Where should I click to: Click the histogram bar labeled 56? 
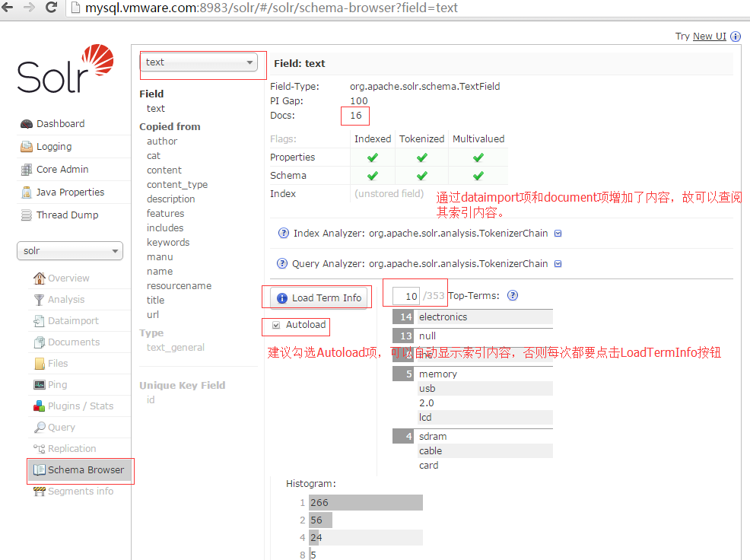coord(320,520)
